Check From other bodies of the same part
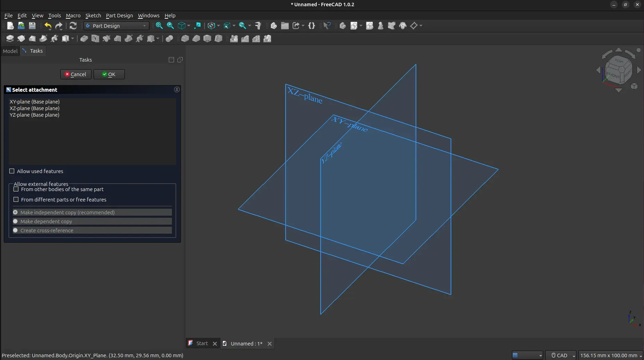This screenshot has width=644, height=360. click(x=16, y=189)
